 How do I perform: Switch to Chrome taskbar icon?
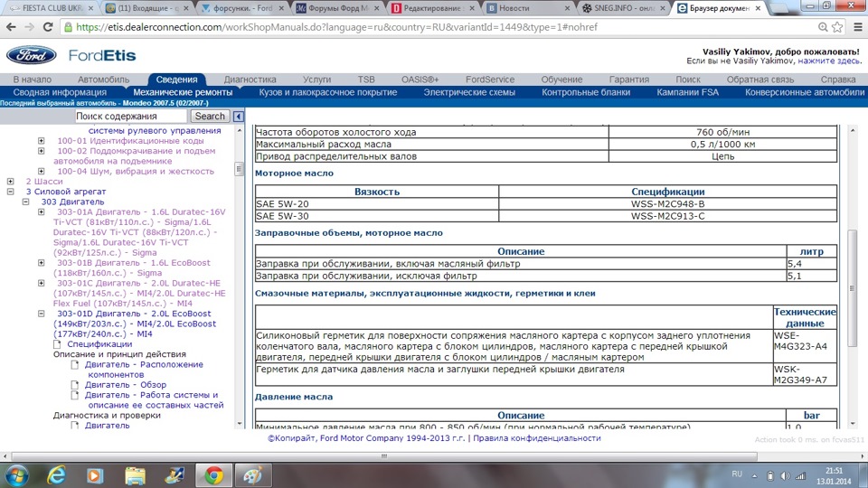[x=213, y=475]
